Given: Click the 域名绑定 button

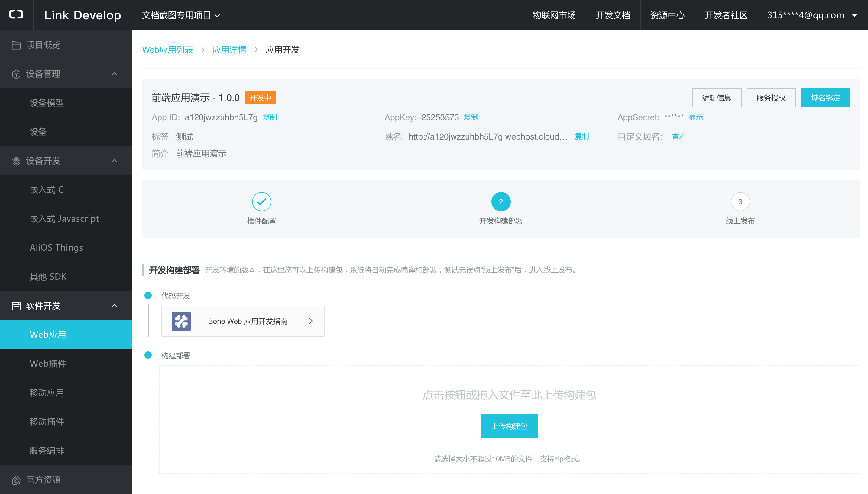Looking at the screenshot, I should click(x=825, y=98).
